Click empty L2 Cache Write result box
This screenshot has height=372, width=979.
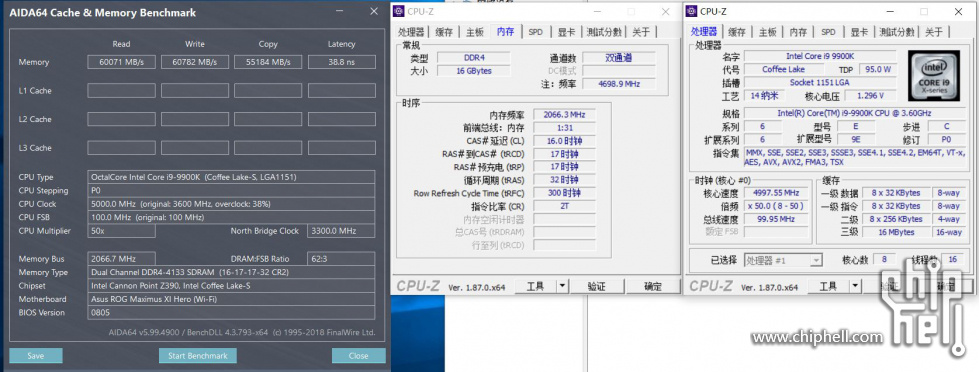click(195, 119)
